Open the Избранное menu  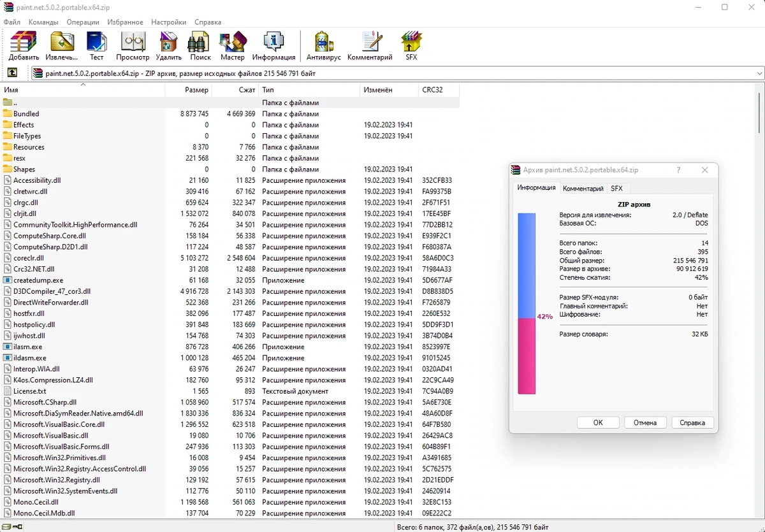[126, 22]
